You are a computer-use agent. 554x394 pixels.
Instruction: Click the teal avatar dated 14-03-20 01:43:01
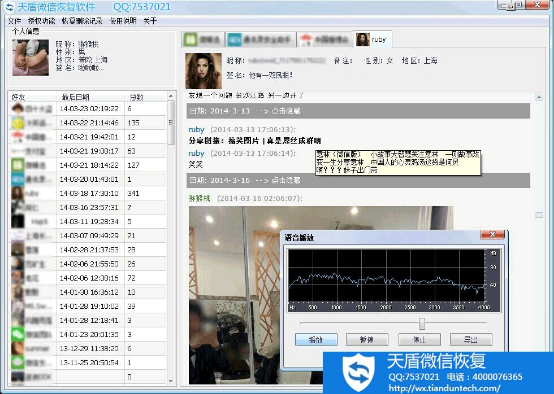[18, 179]
